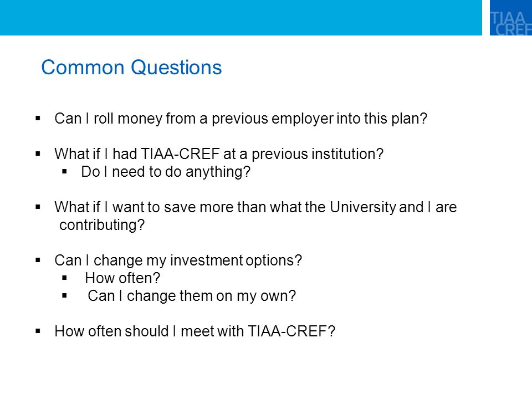Select 'Can I roll money from a previous employer' line
Screen dimensions: 532x399
(x=241, y=119)
